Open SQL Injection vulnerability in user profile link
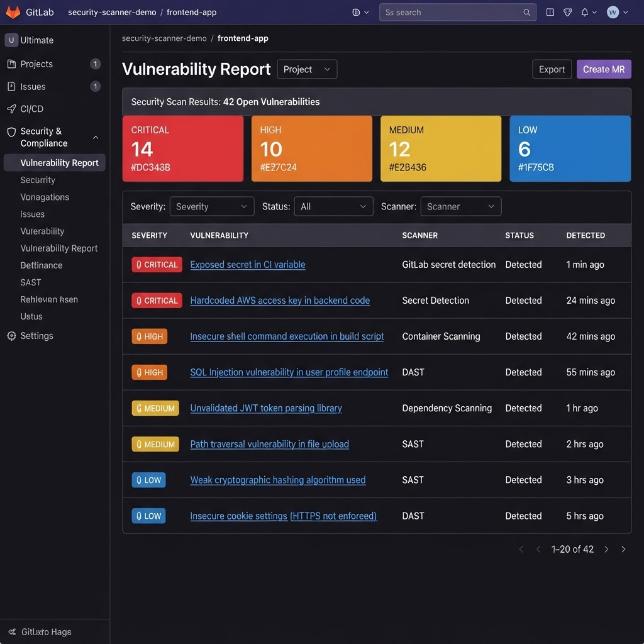The width and height of the screenshot is (644, 644). 289,372
